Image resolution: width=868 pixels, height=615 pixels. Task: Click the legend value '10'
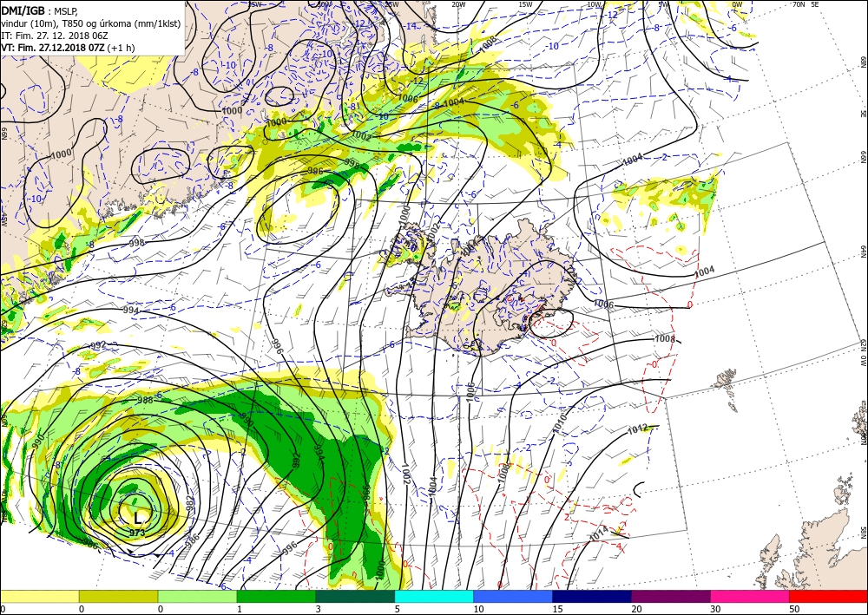pyautogui.click(x=478, y=610)
